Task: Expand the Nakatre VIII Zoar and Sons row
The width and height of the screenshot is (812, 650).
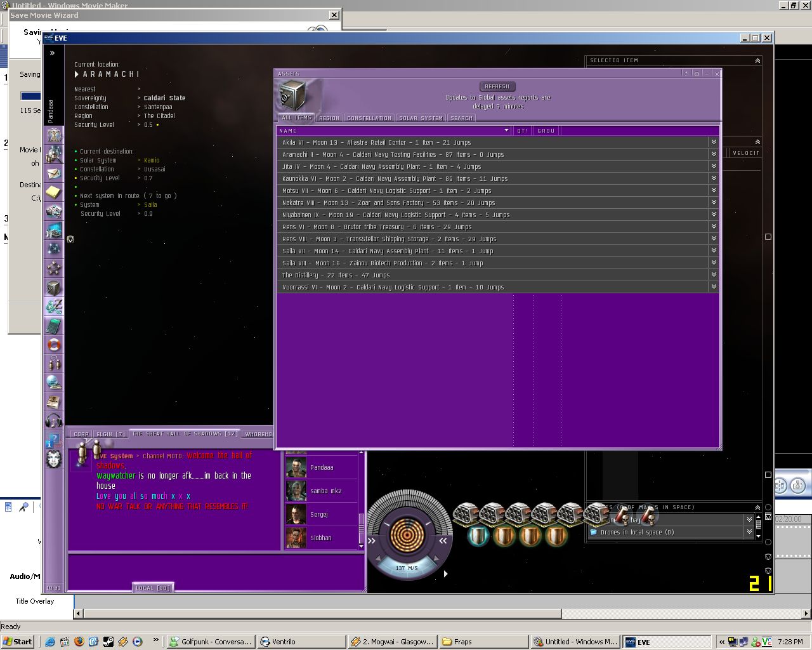Action: (714, 202)
